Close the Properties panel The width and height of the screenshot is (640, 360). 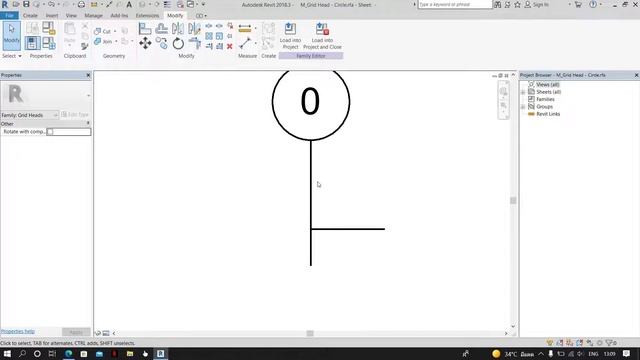coord(88,75)
